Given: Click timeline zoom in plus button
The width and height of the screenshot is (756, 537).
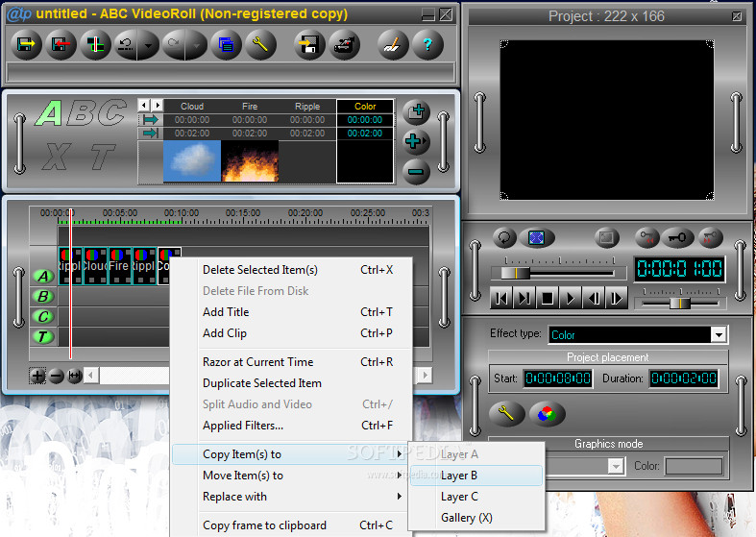Looking at the screenshot, I should [37, 376].
